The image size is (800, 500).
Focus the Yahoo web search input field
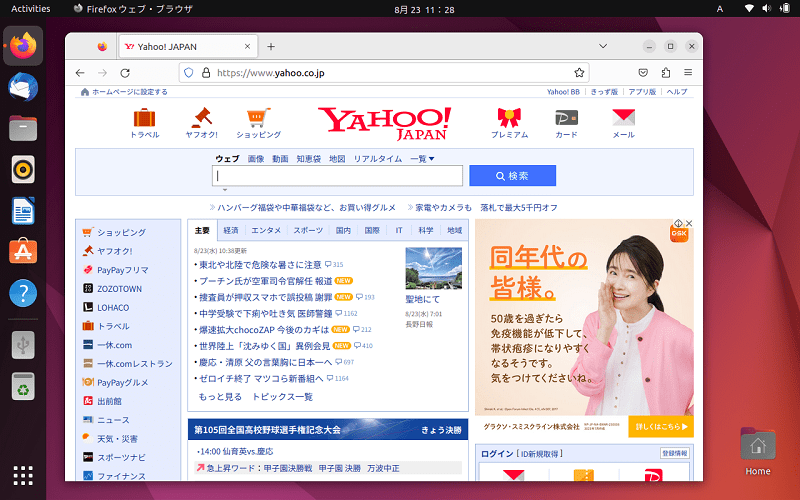click(x=337, y=176)
